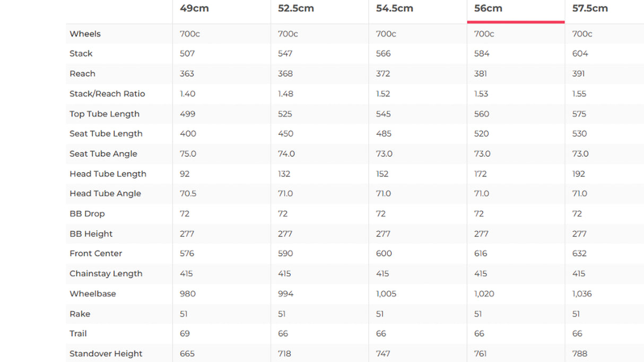Click the Reach row label

click(x=82, y=74)
